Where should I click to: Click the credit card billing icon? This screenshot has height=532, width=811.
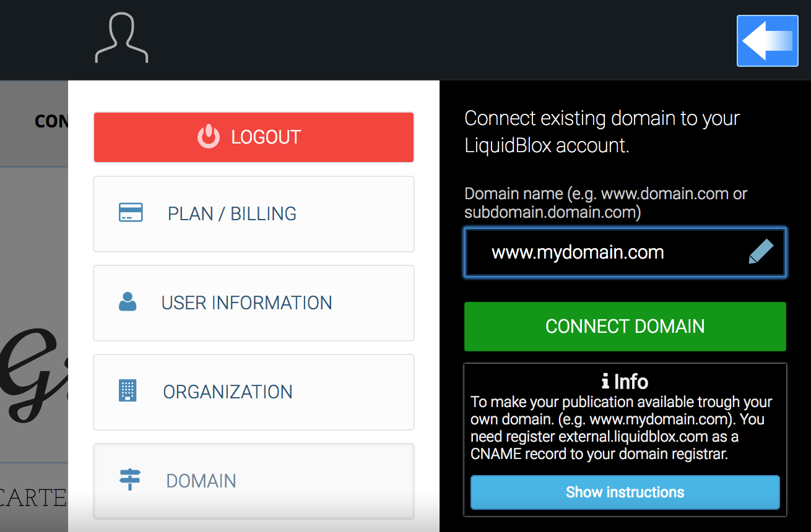coord(131,213)
